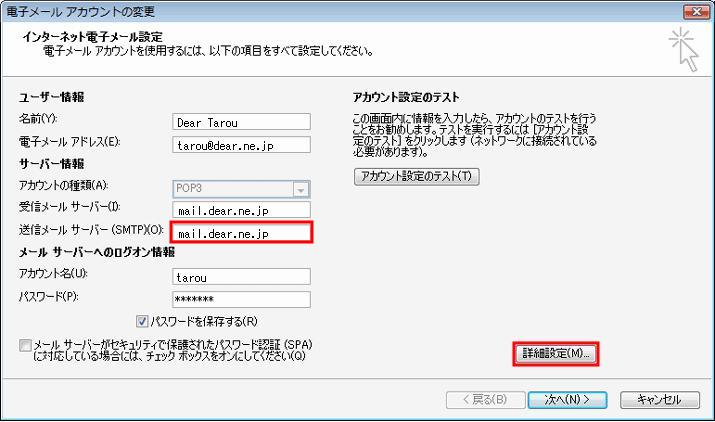The width and height of the screenshot is (715, 422).
Task: Click the アカウント名(U): label
Action: coord(53,273)
